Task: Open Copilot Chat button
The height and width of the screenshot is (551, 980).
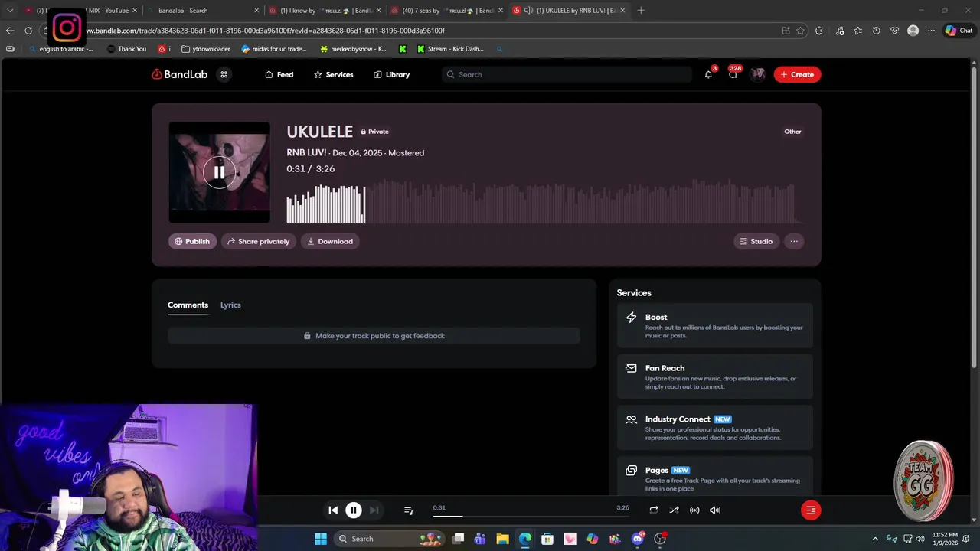Action: (959, 31)
